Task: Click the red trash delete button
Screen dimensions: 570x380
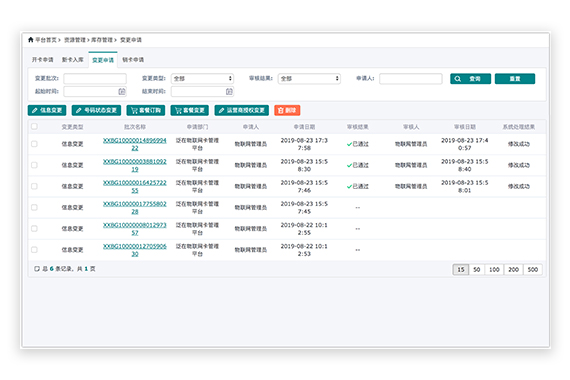Action: point(287,110)
